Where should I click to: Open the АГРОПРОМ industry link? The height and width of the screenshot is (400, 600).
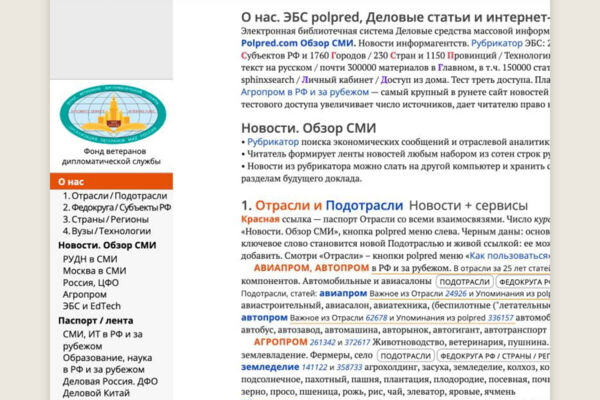coord(280,342)
